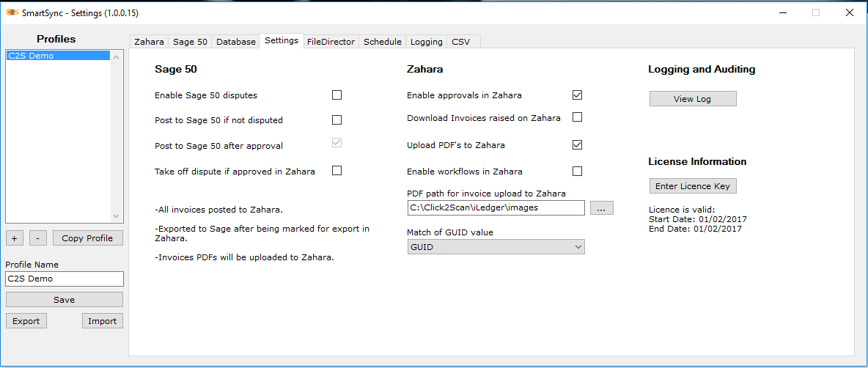Uncheck Enable approvals in Zahara
868x368 pixels.
click(578, 95)
